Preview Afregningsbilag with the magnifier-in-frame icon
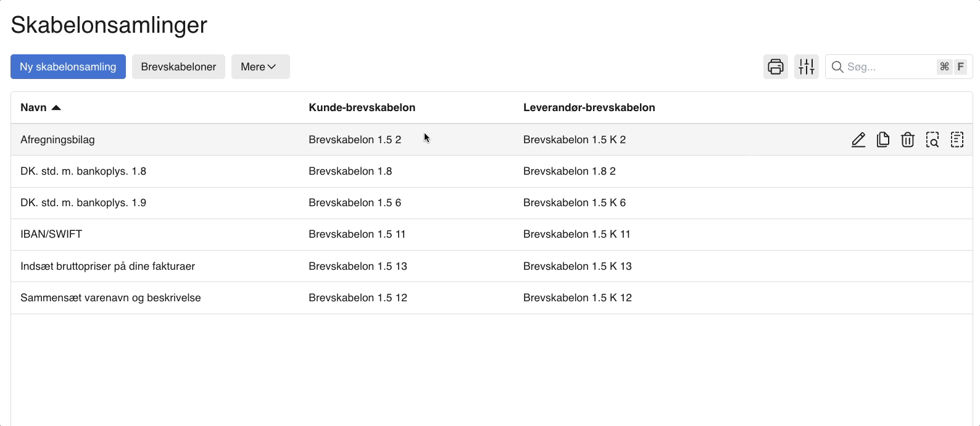980x426 pixels. [x=932, y=140]
